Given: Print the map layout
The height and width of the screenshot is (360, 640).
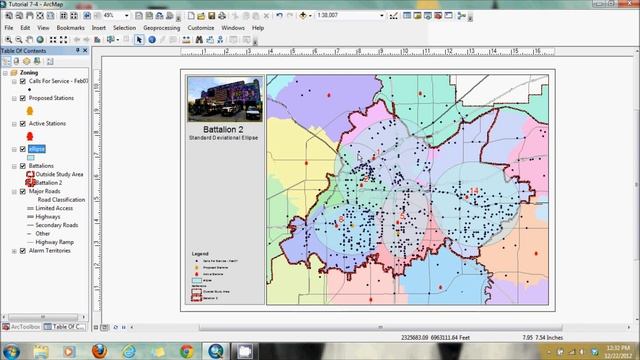Looking at the screenshot, I should coord(222,16).
